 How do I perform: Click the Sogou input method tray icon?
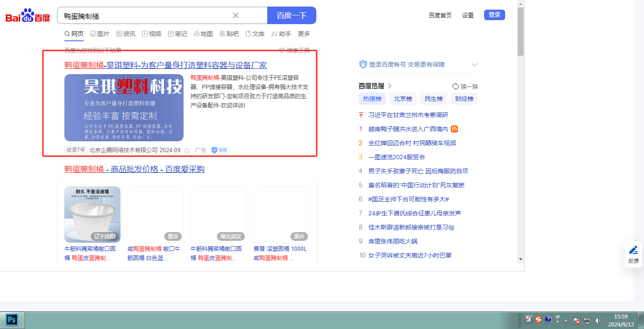point(538,320)
